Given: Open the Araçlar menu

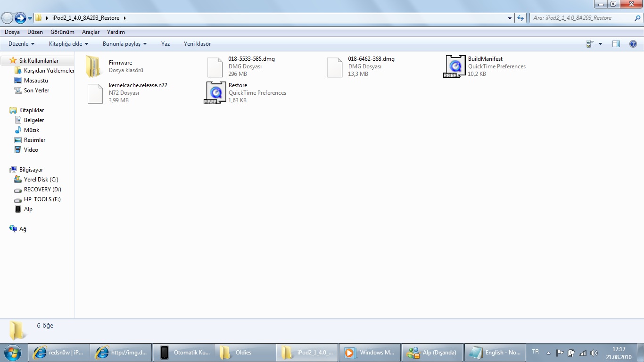Looking at the screenshot, I should (91, 32).
